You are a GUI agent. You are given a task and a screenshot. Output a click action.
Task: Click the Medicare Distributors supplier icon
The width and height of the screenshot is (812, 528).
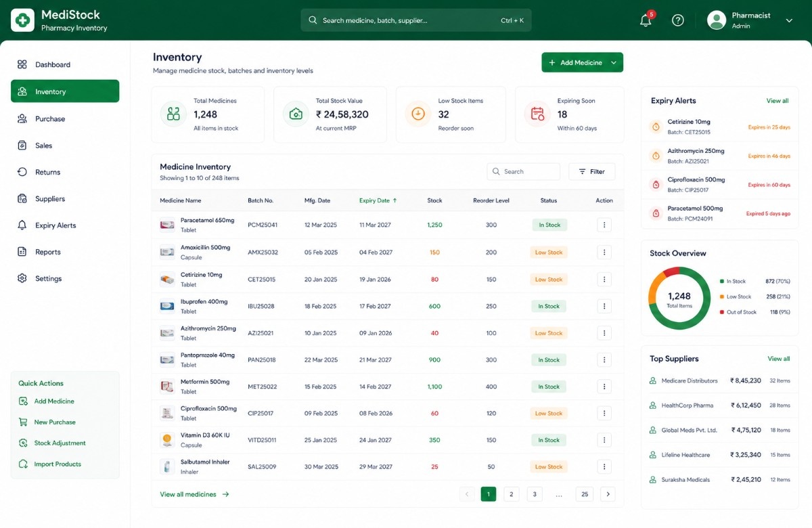click(653, 381)
